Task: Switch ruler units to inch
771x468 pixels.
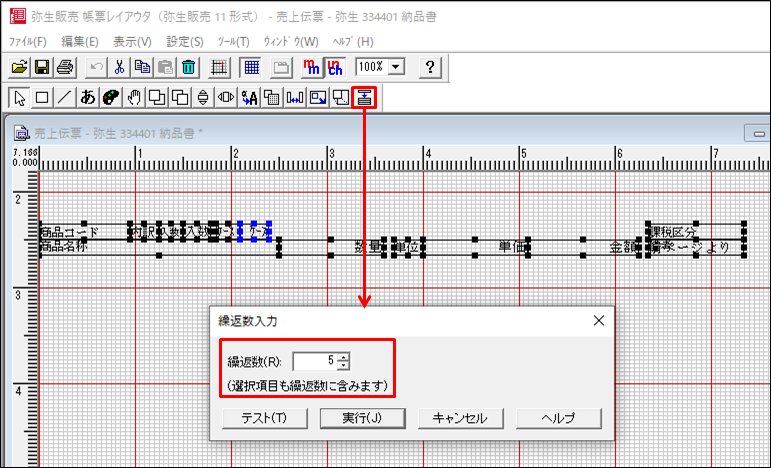Action: pos(335,67)
